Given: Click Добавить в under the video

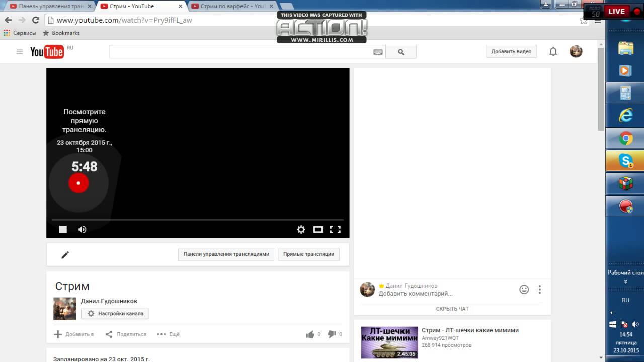Looking at the screenshot, I should pyautogui.click(x=74, y=334).
